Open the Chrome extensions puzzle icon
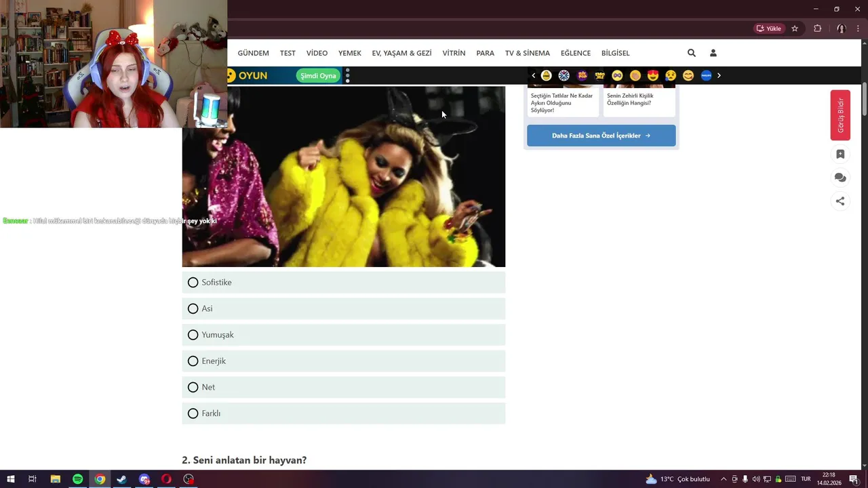 click(817, 28)
